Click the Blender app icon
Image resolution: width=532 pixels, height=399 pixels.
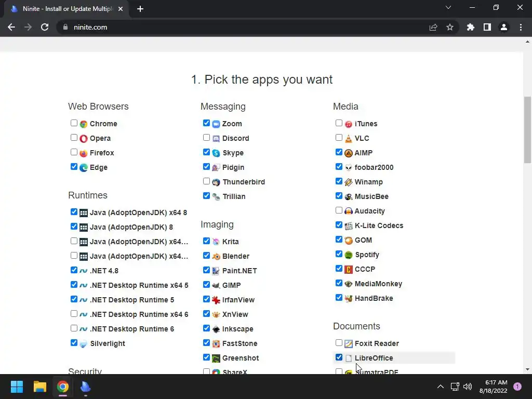point(216,257)
